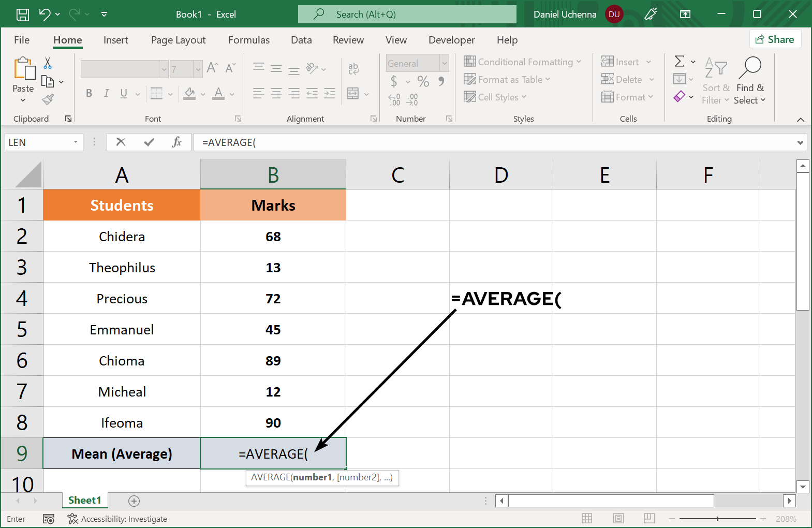Click the AutoSum sigma icon
Screen dimensions: 812x528
tap(680, 62)
